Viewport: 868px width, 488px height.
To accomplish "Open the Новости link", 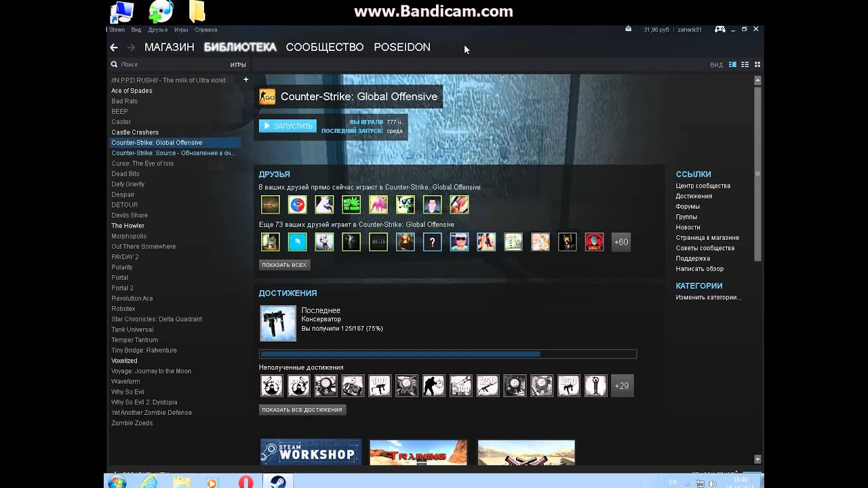I will 688,227.
